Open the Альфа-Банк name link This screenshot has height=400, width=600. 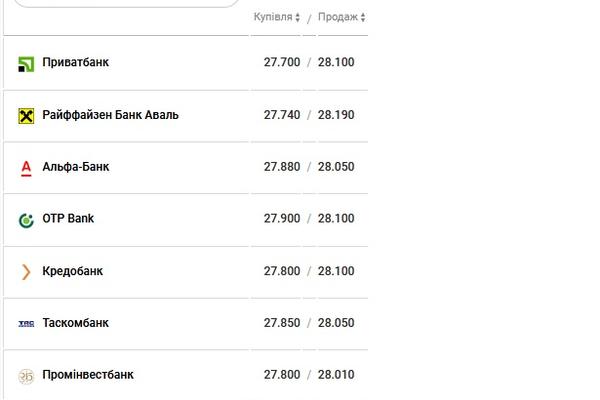pyautogui.click(x=76, y=167)
